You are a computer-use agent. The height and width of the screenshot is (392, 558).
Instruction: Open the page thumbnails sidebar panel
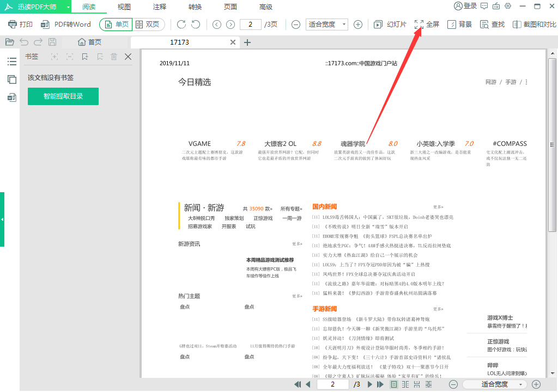[12, 79]
